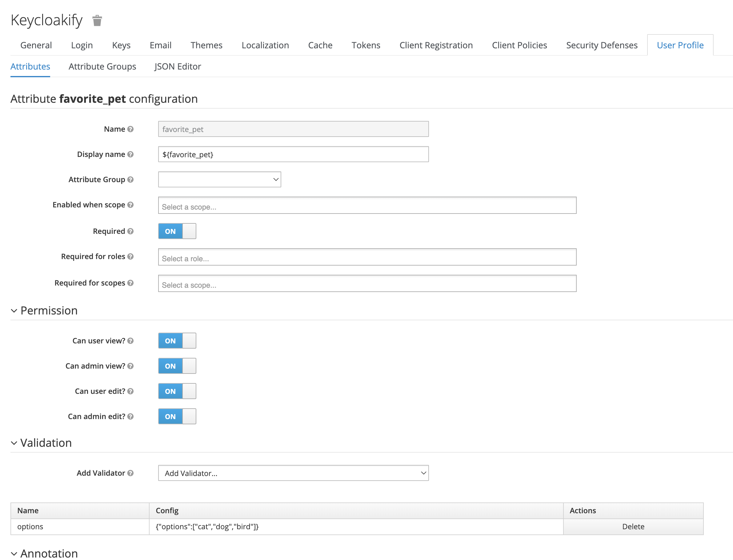Click help icon beside Display name
The image size is (733, 560).
point(130,154)
